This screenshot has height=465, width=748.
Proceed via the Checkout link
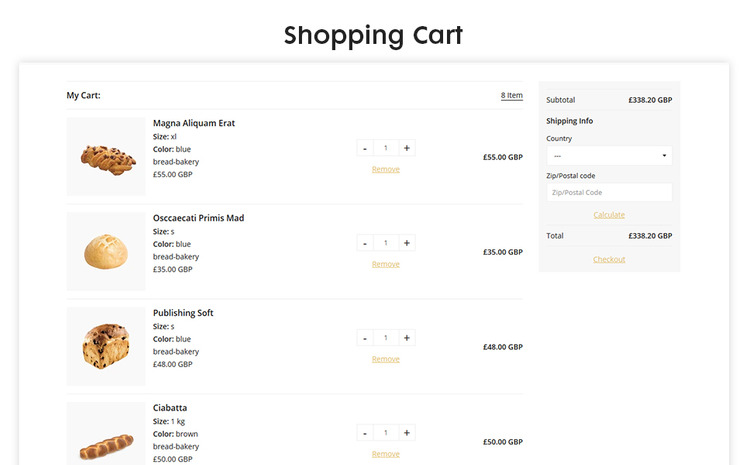tap(609, 259)
